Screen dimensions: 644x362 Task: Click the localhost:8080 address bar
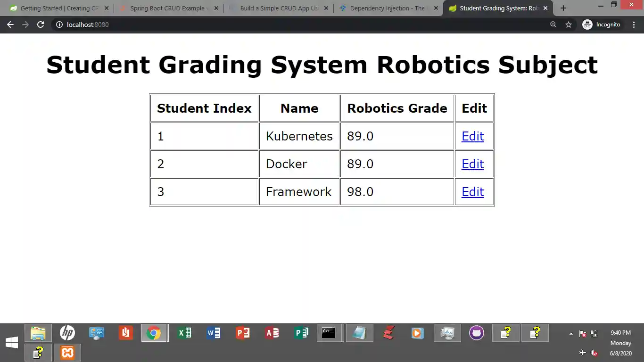(x=94, y=25)
